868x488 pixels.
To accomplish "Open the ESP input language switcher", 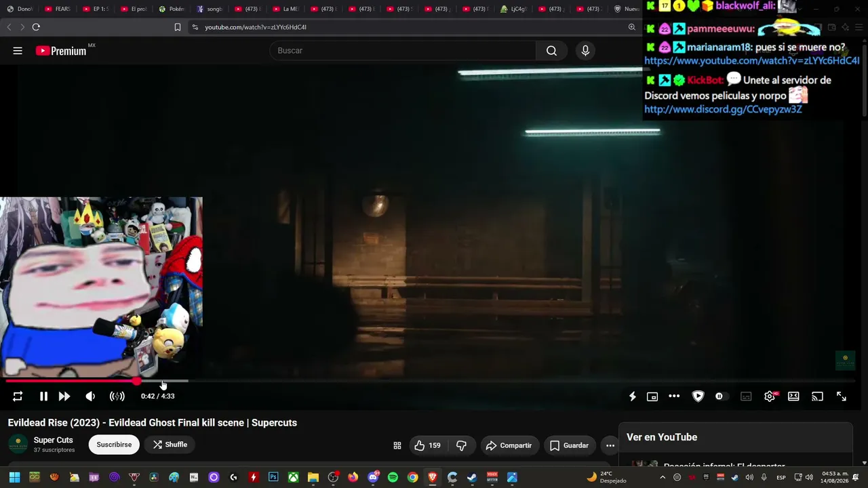I will (781, 477).
